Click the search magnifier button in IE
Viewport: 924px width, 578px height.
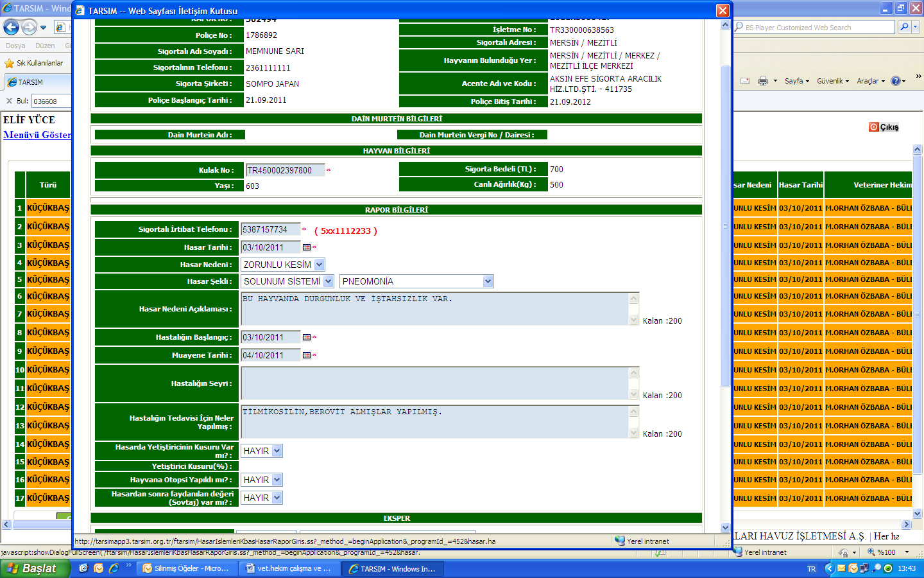point(904,27)
